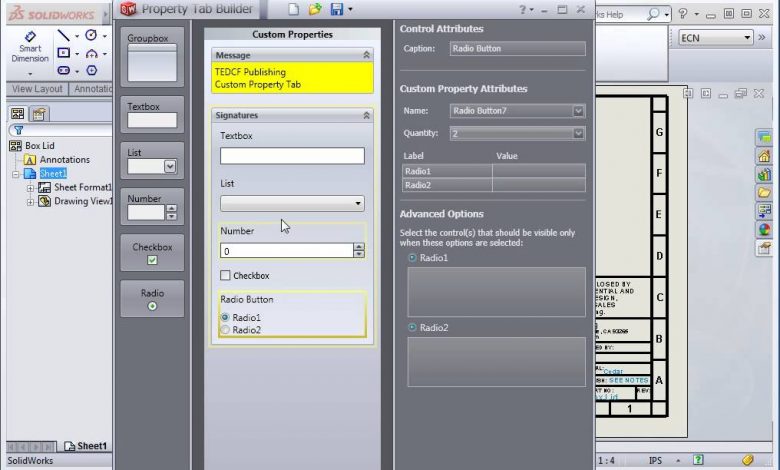This screenshot has height=470, width=780.
Task: Open the Save dropdown arrow in Property Tab Builder
Action: pos(350,9)
